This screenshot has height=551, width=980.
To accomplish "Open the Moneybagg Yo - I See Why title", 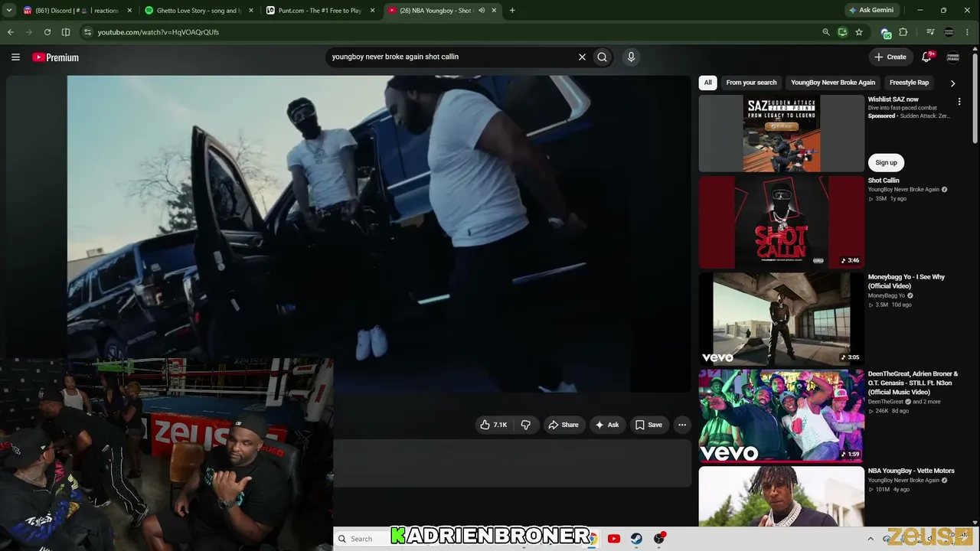I will pos(906,282).
